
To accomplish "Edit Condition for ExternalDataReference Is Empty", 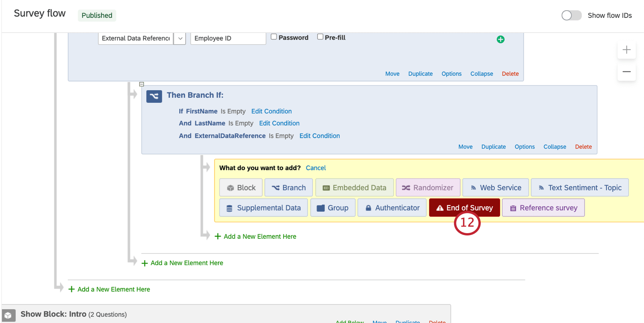I will point(320,136).
